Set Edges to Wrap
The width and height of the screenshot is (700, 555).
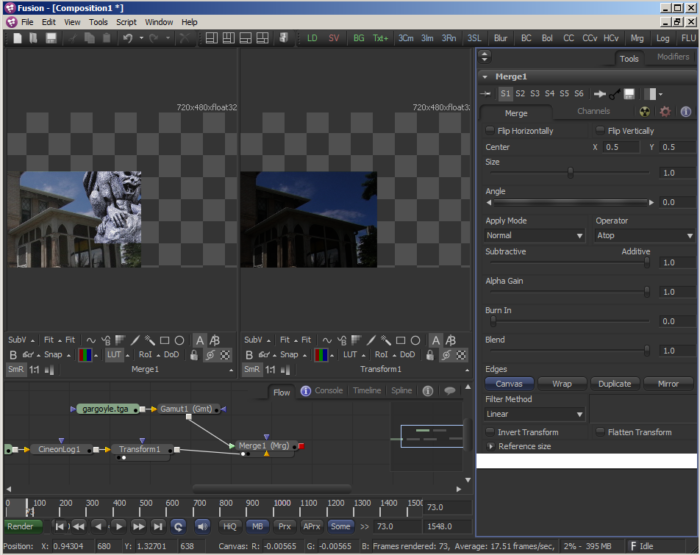[562, 384]
